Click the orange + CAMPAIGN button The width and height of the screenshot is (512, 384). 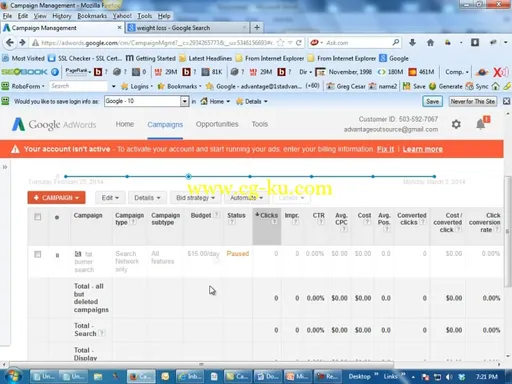(56, 198)
